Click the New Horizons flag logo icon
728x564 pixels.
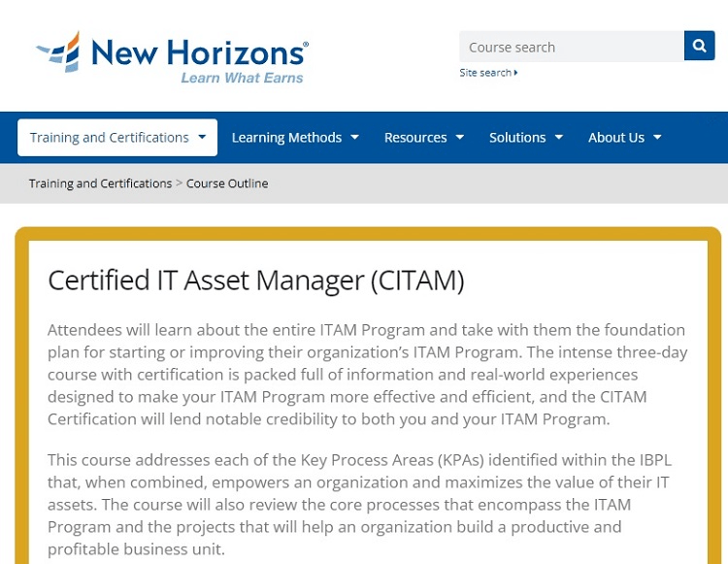point(58,52)
